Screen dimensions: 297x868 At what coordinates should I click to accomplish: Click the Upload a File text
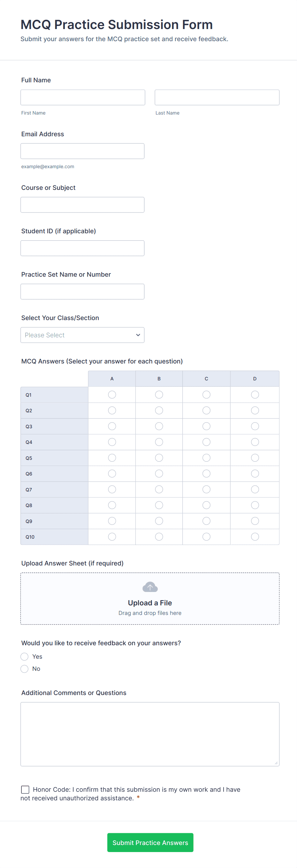click(x=150, y=603)
